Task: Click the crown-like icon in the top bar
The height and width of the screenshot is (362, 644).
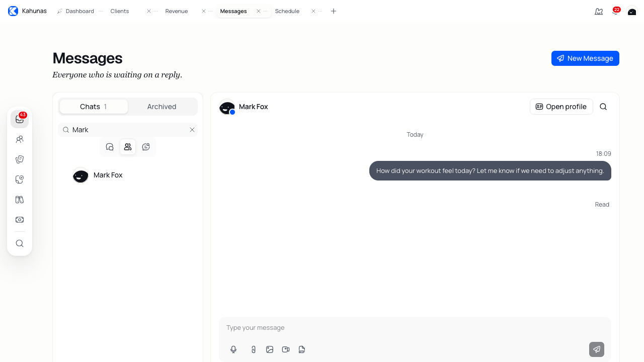Action: point(599,11)
